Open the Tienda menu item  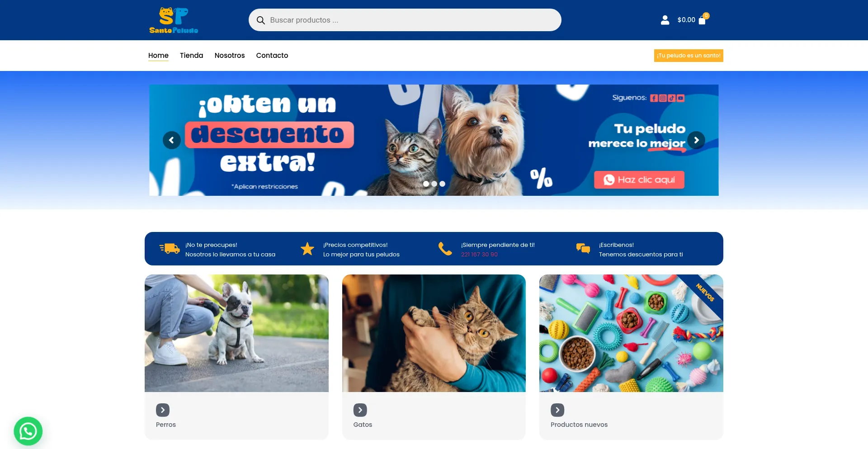click(x=192, y=55)
